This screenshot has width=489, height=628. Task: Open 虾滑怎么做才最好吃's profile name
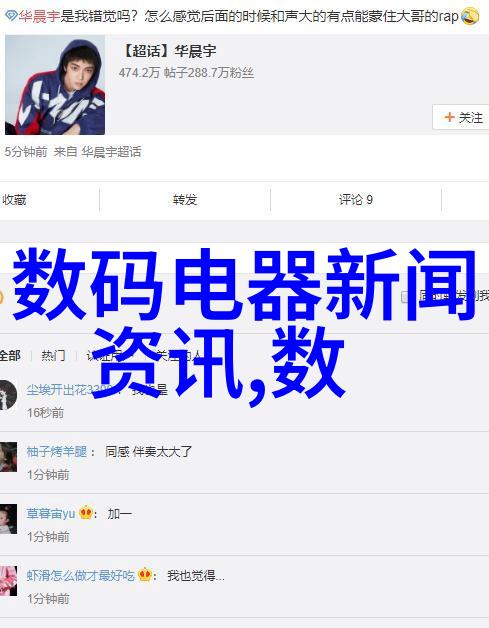(80, 576)
